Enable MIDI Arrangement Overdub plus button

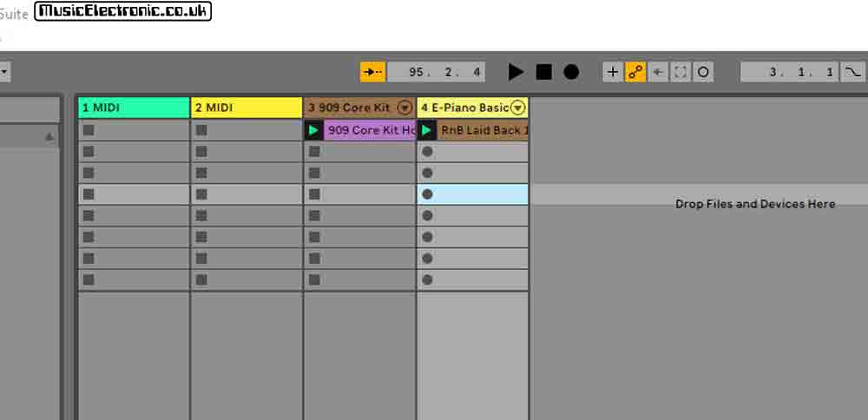pyautogui.click(x=613, y=72)
